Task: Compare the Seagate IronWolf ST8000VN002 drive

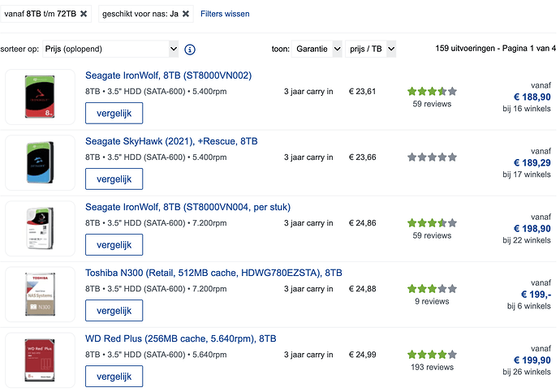Action: 114,113
